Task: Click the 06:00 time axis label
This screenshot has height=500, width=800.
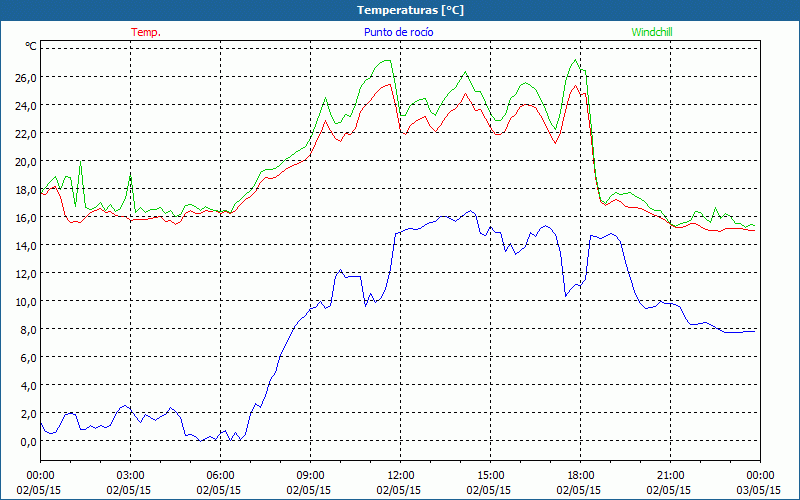Action: 220,476
